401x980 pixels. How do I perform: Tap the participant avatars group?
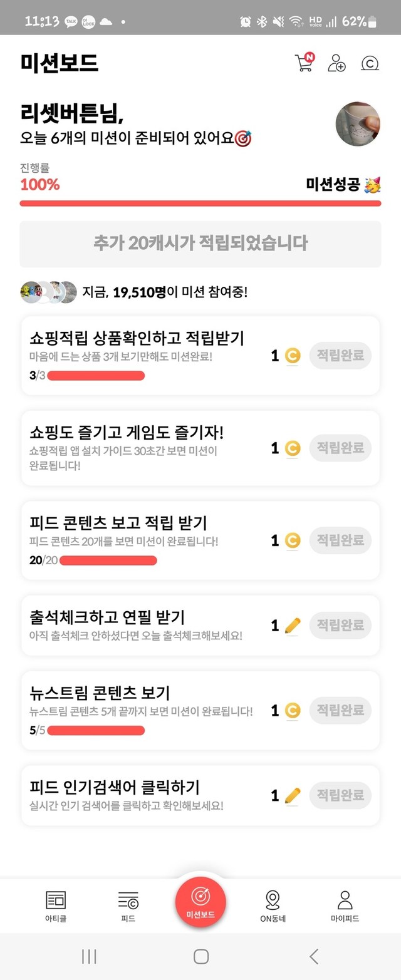[48, 292]
